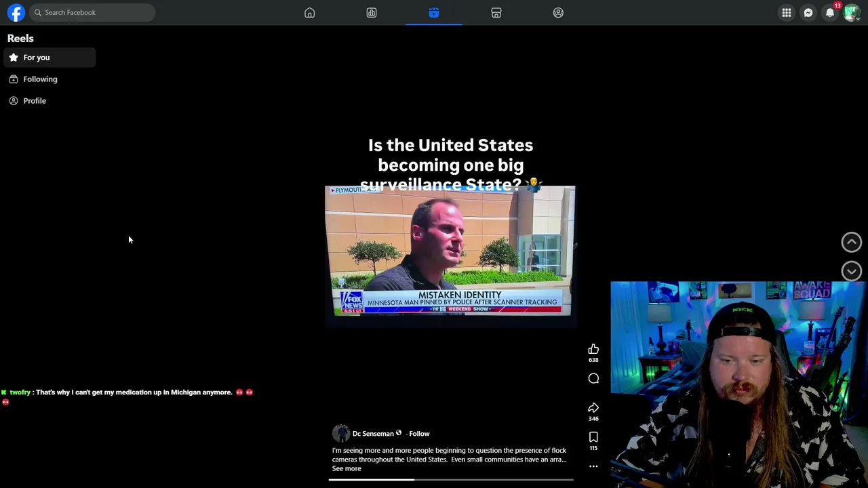This screenshot has height=488, width=868.
Task: Click the Following sidebar icon
Action: (14, 79)
